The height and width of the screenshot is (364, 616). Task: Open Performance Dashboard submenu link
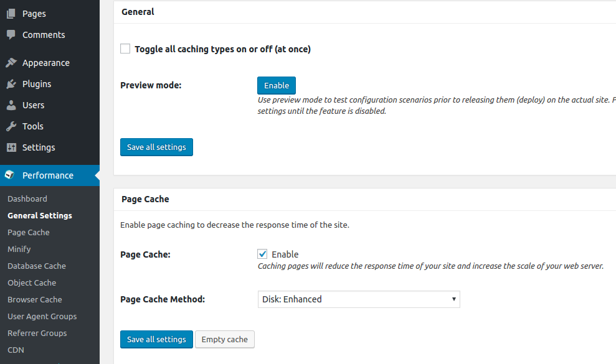[x=27, y=198]
